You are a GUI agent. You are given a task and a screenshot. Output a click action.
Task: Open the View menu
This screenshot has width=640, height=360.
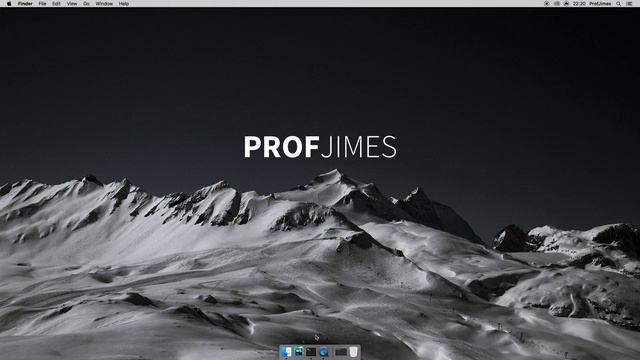[x=72, y=4]
